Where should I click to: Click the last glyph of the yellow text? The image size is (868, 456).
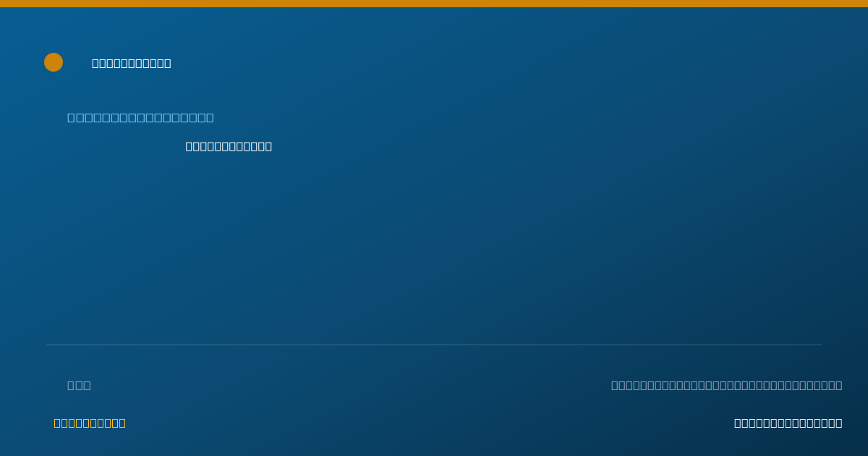pyautogui.click(x=122, y=423)
